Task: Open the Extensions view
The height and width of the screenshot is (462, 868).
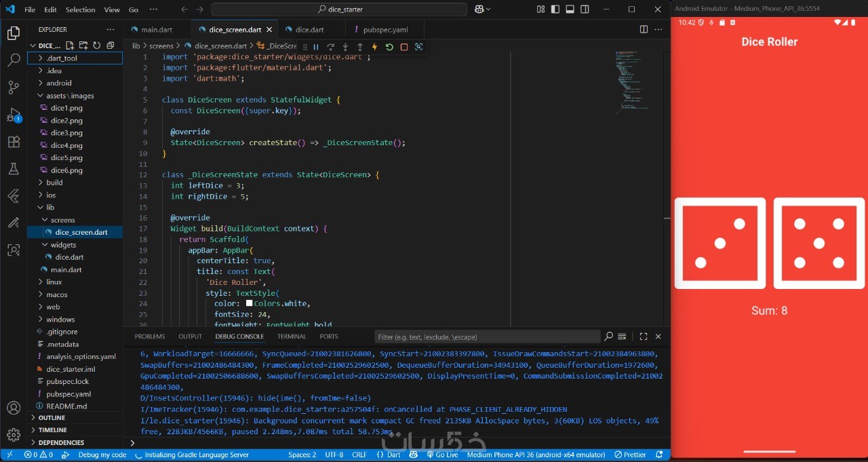Action: tap(14, 142)
